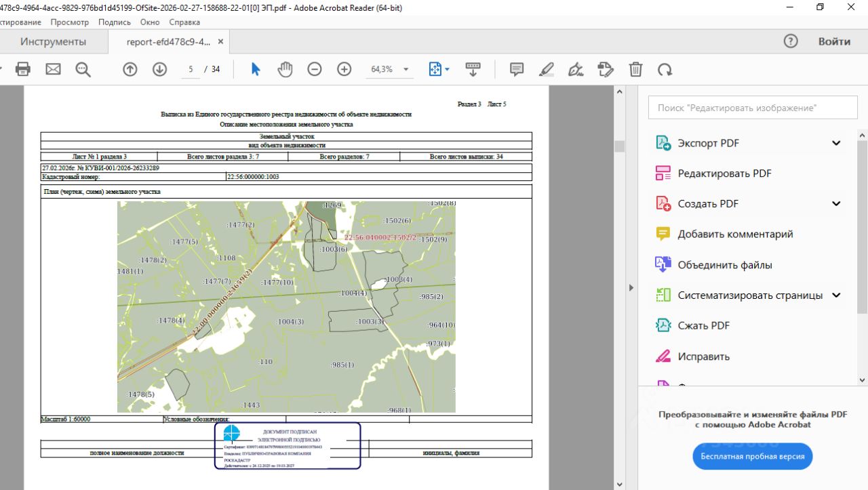
Task: Select the Highlight text pen tool
Action: (x=546, y=69)
